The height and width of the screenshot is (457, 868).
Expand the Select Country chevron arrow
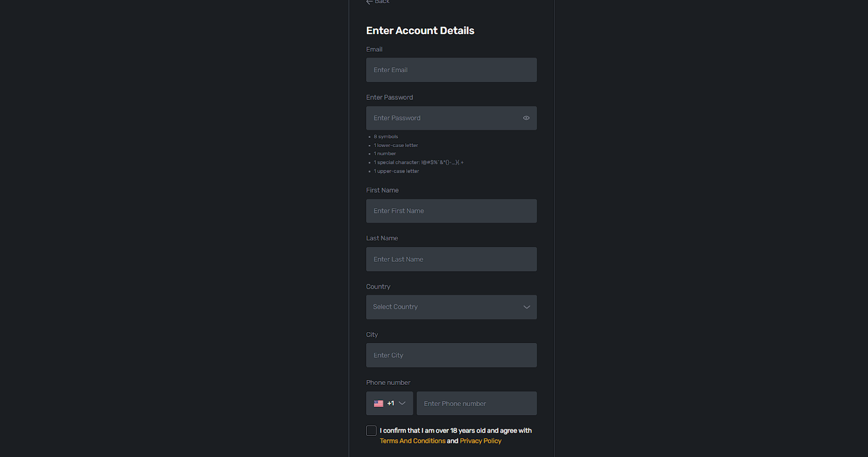click(x=527, y=307)
